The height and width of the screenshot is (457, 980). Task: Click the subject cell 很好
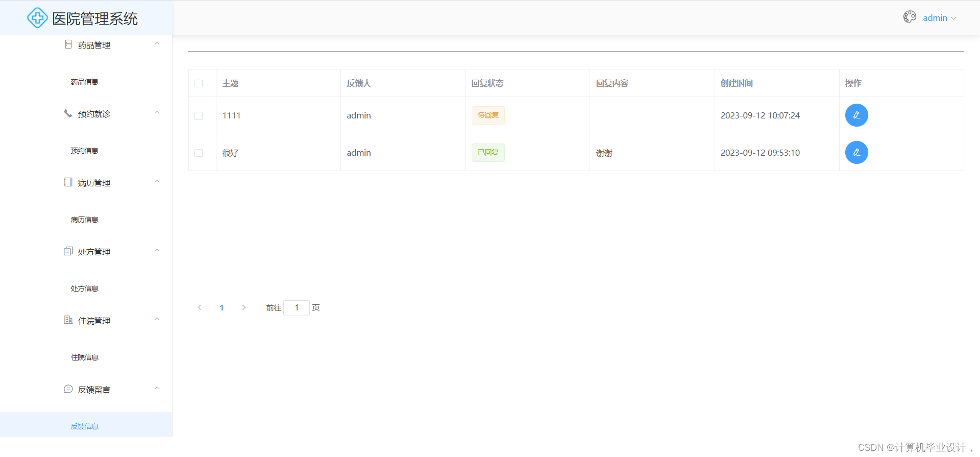pos(230,153)
